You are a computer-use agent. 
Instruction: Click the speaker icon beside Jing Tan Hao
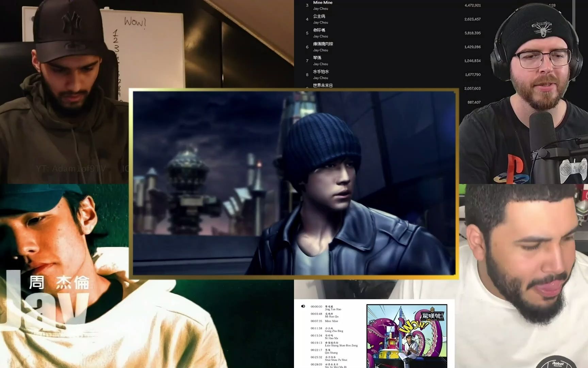(303, 306)
